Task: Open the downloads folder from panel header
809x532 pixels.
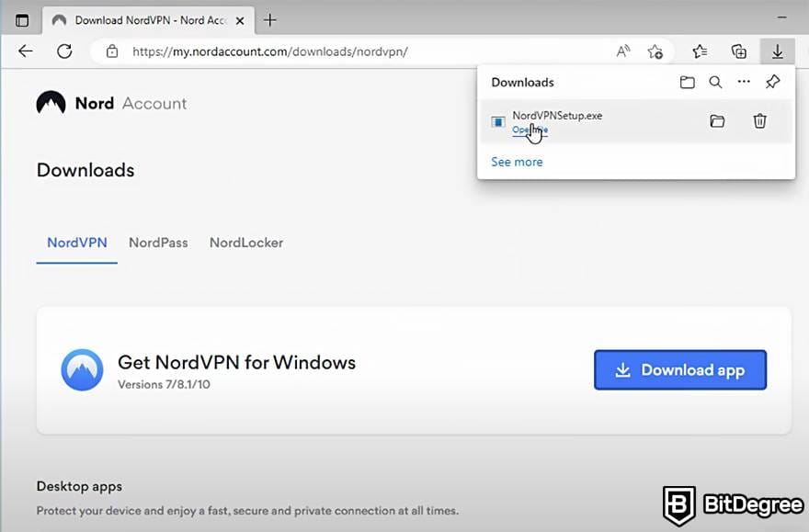Action: tap(688, 82)
